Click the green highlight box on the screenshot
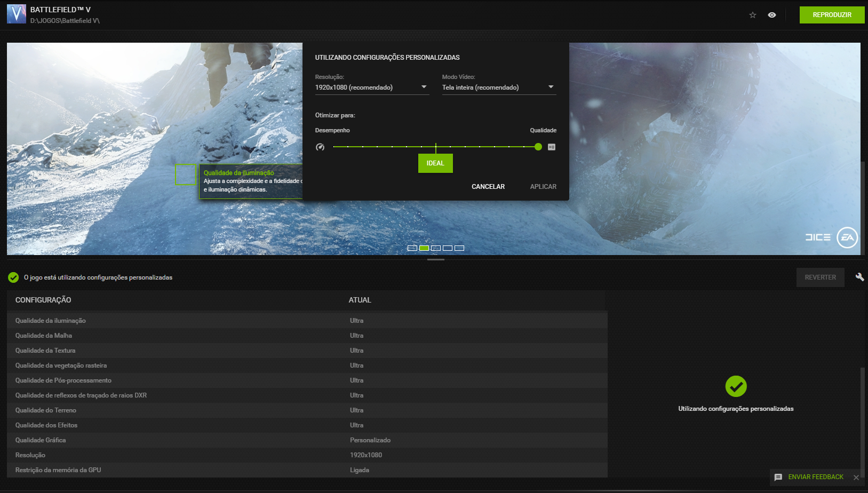 point(186,174)
